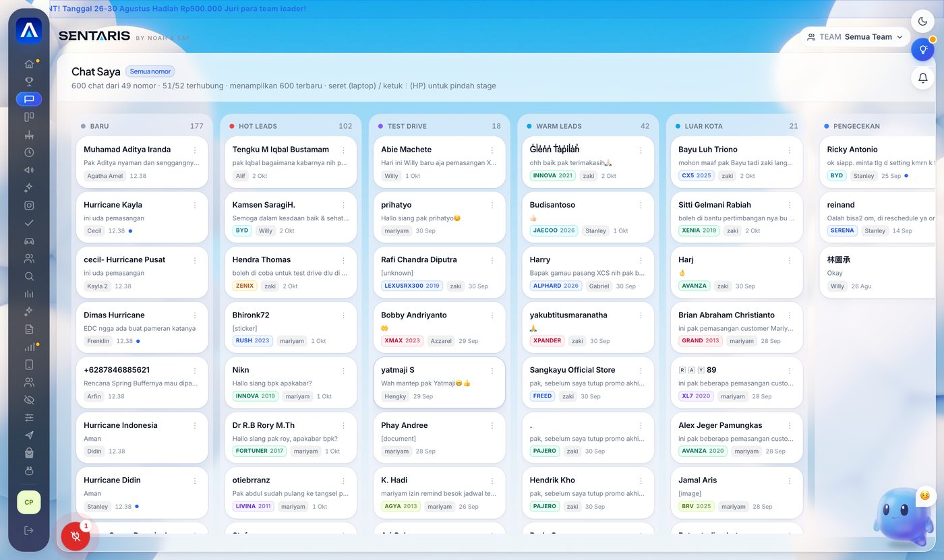
Task: Open the trophy leaderboard icon
Action: 29,82
